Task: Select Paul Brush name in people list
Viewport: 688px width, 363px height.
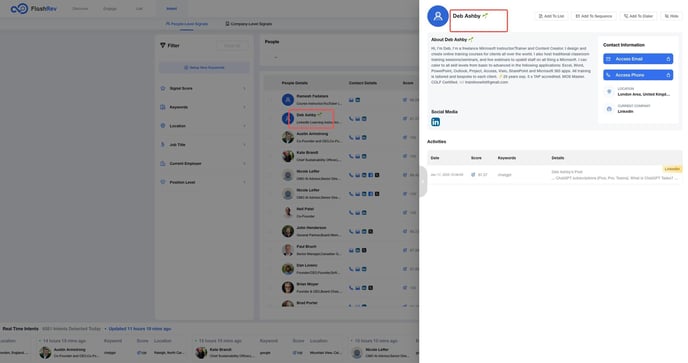Action: click(x=306, y=246)
